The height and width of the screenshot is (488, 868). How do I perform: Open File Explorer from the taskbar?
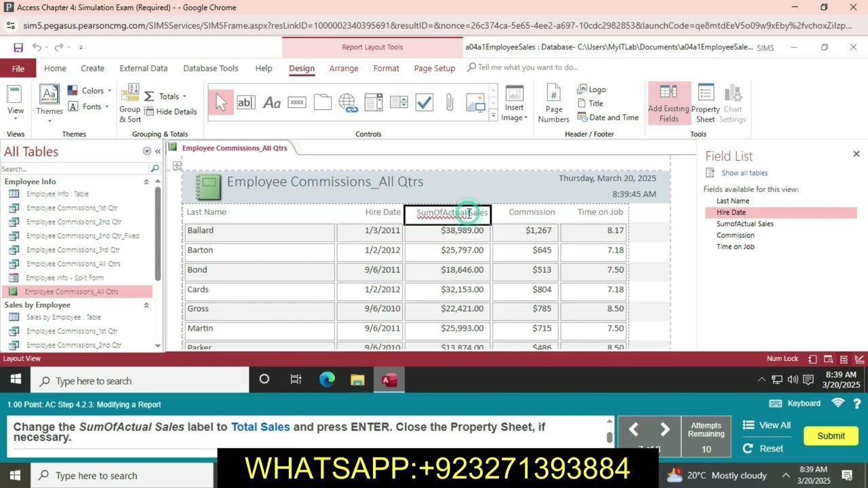click(x=357, y=380)
